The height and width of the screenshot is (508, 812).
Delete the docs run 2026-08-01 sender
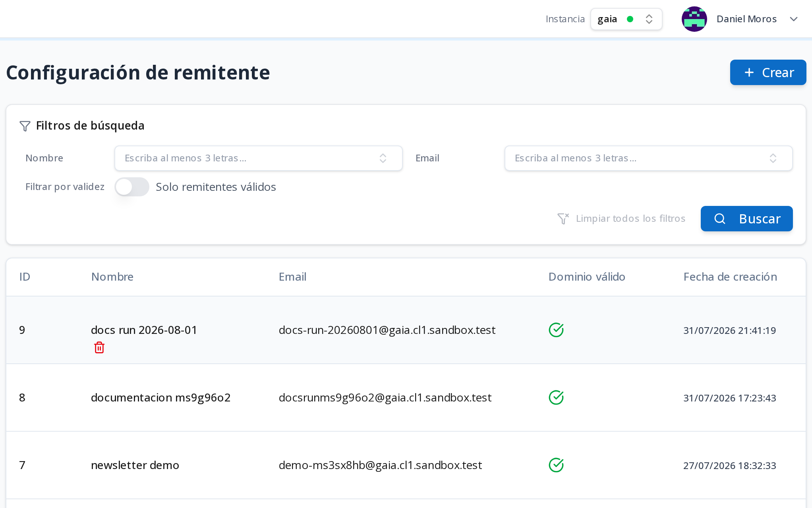(99, 347)
